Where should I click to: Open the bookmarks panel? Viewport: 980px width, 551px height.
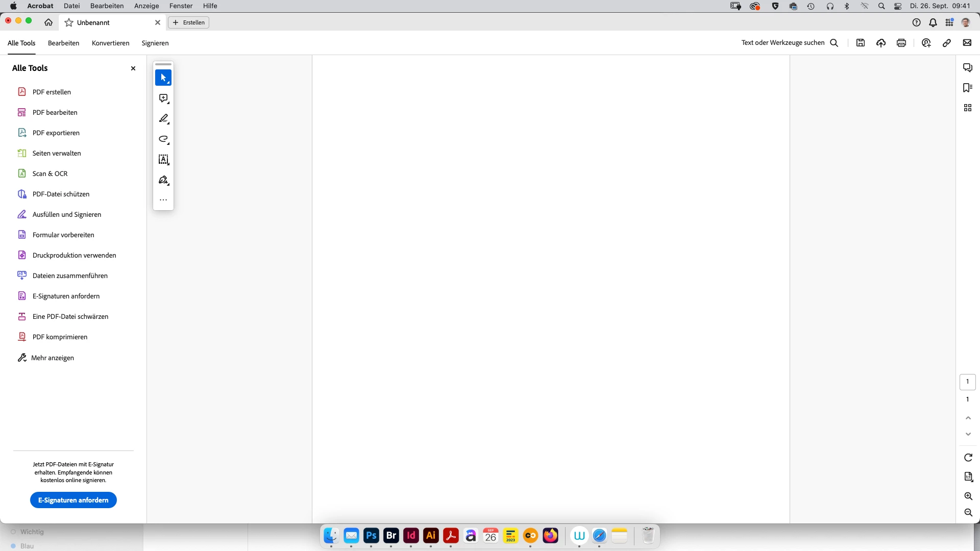[x=967, y=88]
